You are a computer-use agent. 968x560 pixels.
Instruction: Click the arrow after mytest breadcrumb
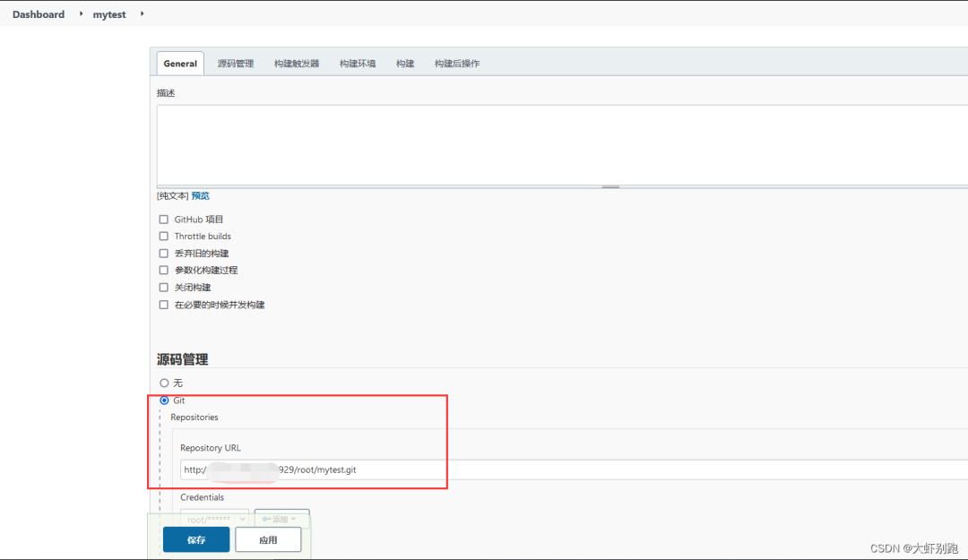pyautogui.click(x=142, y=14)
